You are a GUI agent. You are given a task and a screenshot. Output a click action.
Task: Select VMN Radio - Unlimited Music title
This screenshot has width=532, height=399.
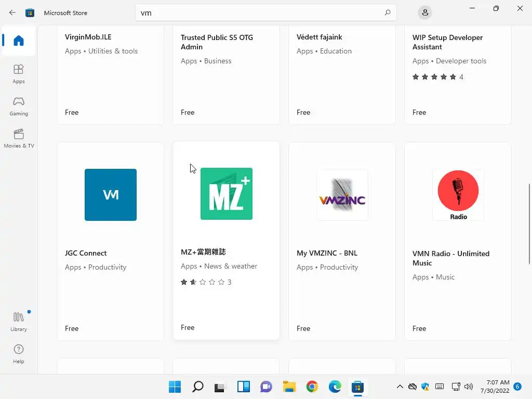coord(451,258)
